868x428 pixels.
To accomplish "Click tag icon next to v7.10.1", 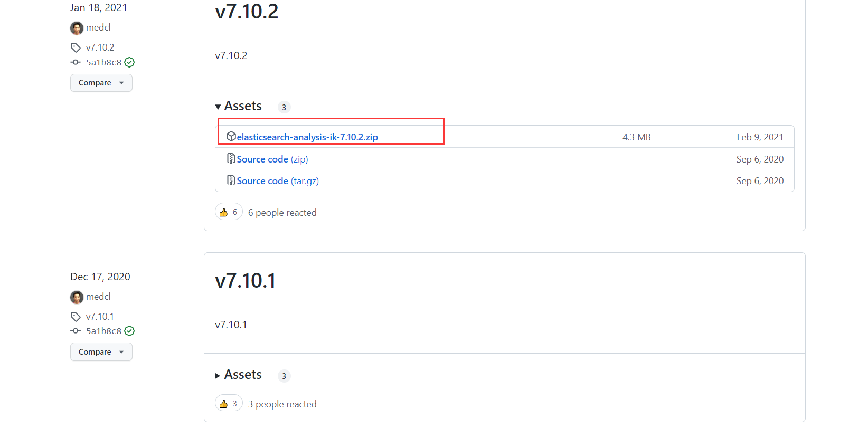I will click(76, 317).
